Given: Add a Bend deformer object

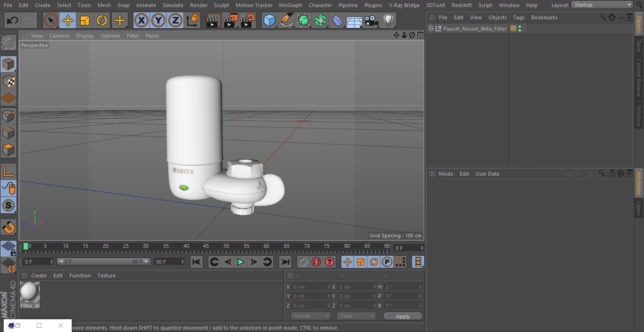Looking at the screenshot, I should pyautogui.click(x=338, y=20).
